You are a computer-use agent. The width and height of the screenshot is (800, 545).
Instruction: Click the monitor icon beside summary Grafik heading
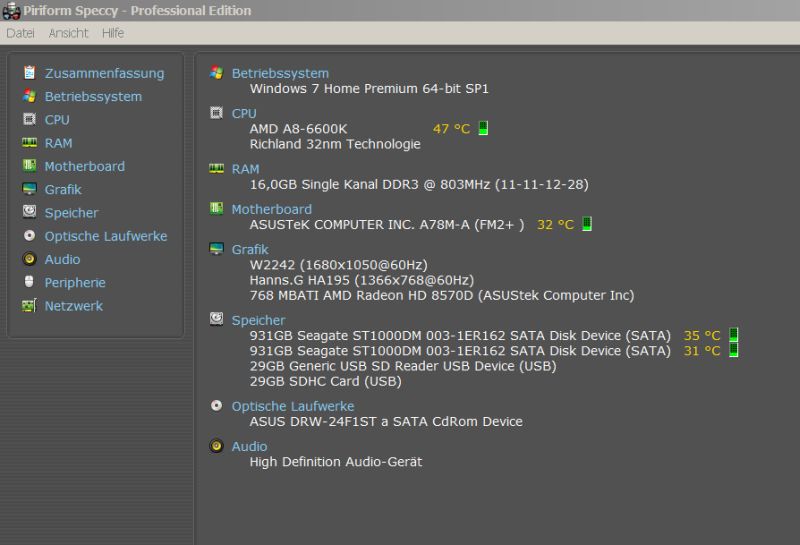[x=216, y=249]
